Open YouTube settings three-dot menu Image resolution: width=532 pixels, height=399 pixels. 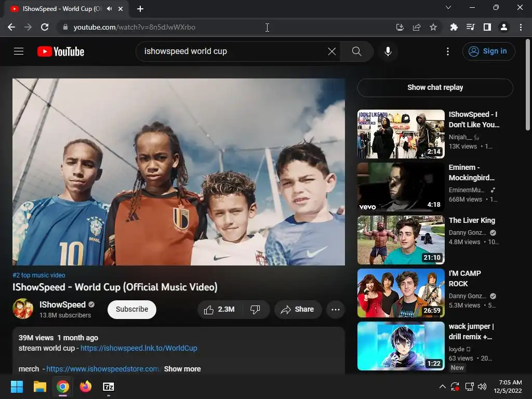click(x=447, y=51)
